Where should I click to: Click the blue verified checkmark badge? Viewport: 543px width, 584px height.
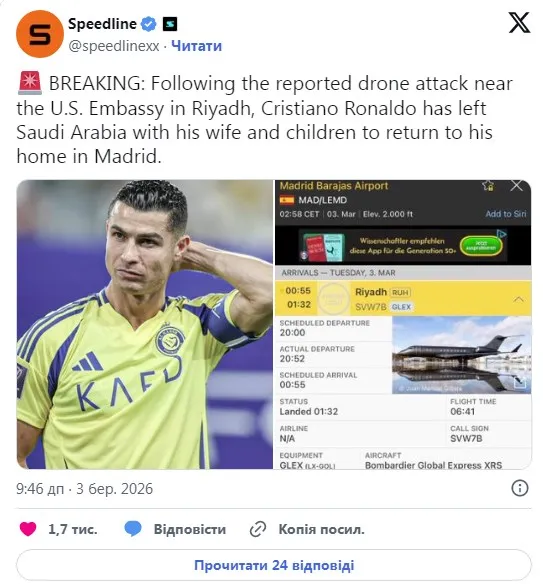[x=148, y=24]
